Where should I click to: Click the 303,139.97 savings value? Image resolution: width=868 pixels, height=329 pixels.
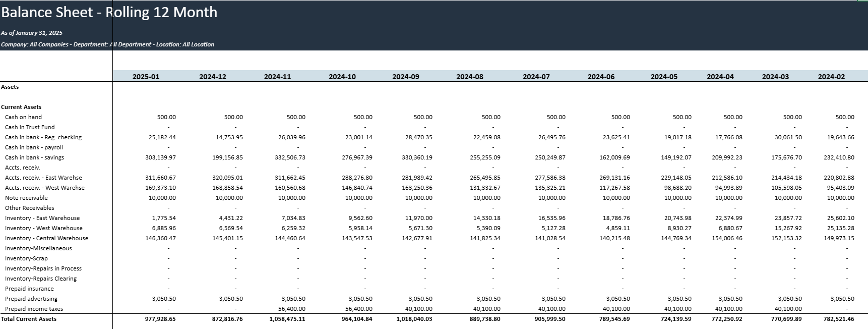click(x=160, y=157)
